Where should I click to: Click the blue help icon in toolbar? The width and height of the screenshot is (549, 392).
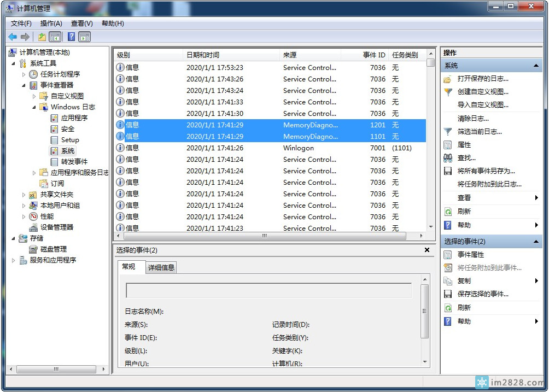pyautogui.click(x=71, y=37)
